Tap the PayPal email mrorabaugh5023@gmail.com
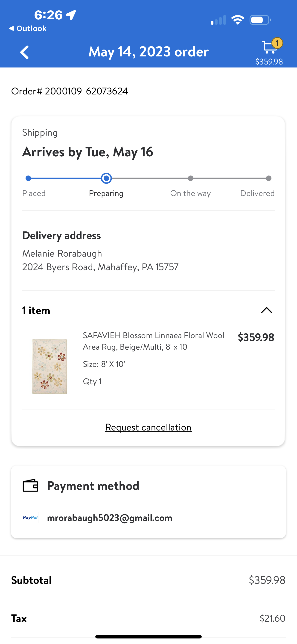The image size is (297, 644). tap(110, 518)
